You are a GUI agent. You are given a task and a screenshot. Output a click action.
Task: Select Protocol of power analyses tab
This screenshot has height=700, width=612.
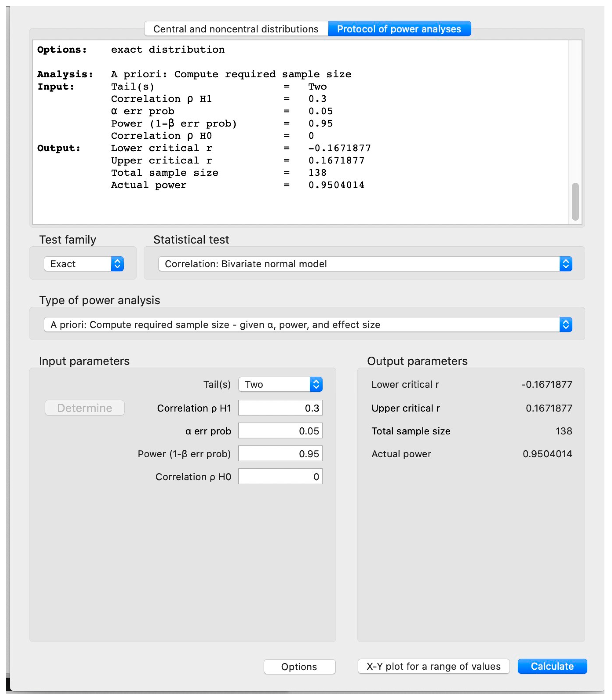pyautogui.click(x=399, y=29)
